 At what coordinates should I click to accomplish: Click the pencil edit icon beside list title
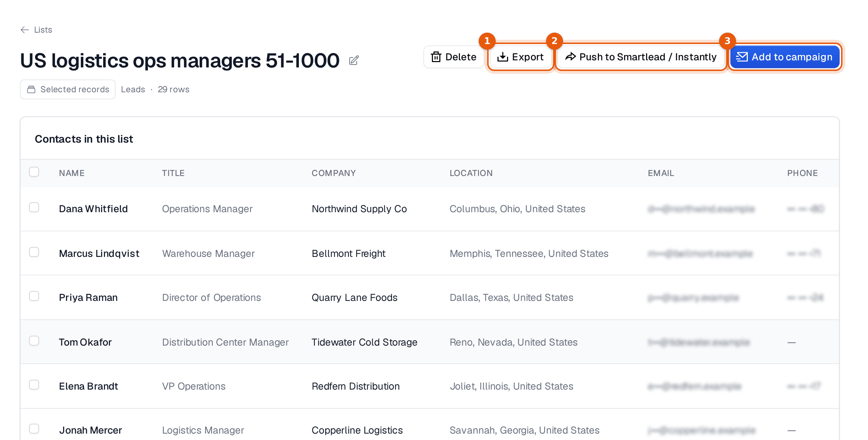(x=354, y=61)
